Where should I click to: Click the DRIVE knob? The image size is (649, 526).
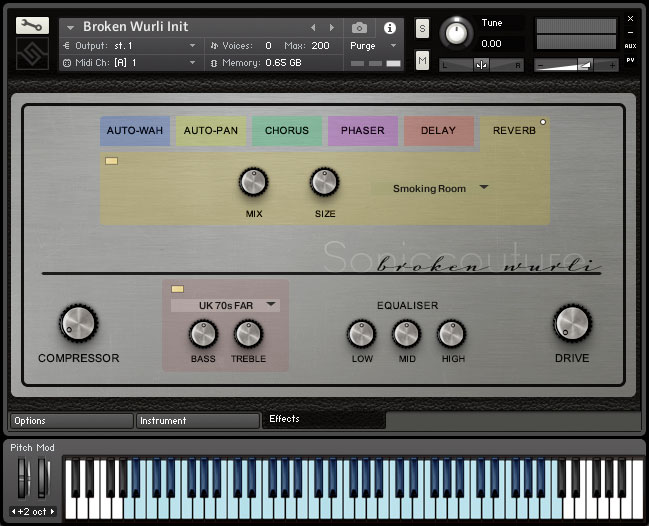573,324
